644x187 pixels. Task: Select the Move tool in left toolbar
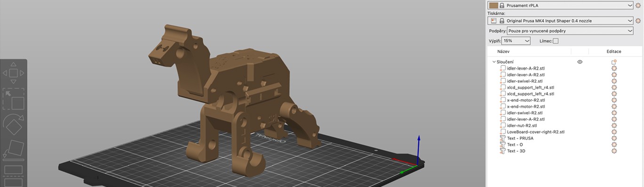[x=13, y=73]
